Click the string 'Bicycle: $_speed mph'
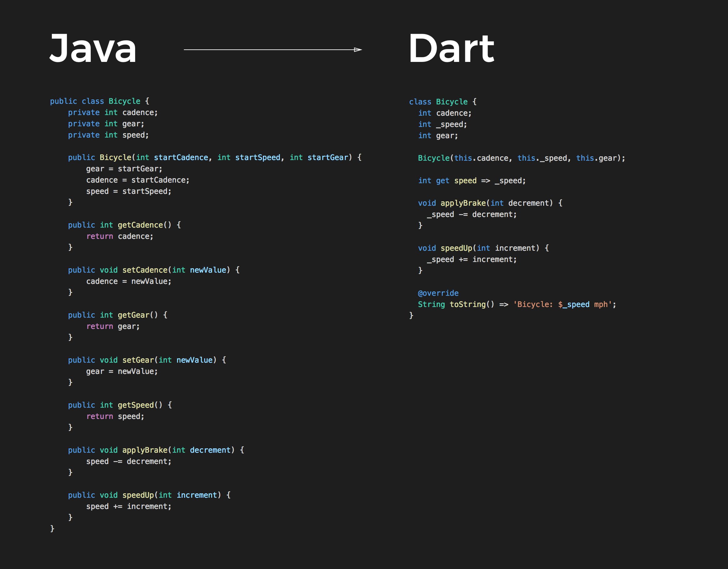The image size is (728, 569). [563, 304]
